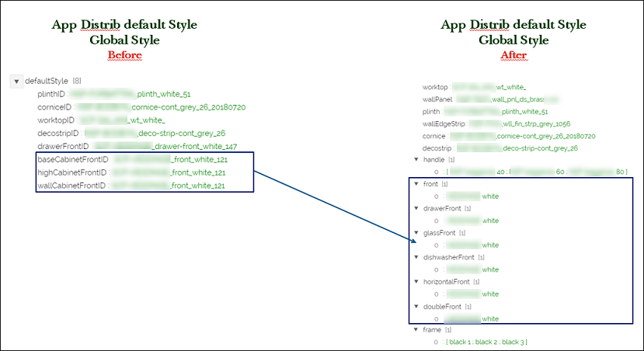Toggle the glassFront disclosure triangle
The image size is (644, 351).
pos(416,232)
